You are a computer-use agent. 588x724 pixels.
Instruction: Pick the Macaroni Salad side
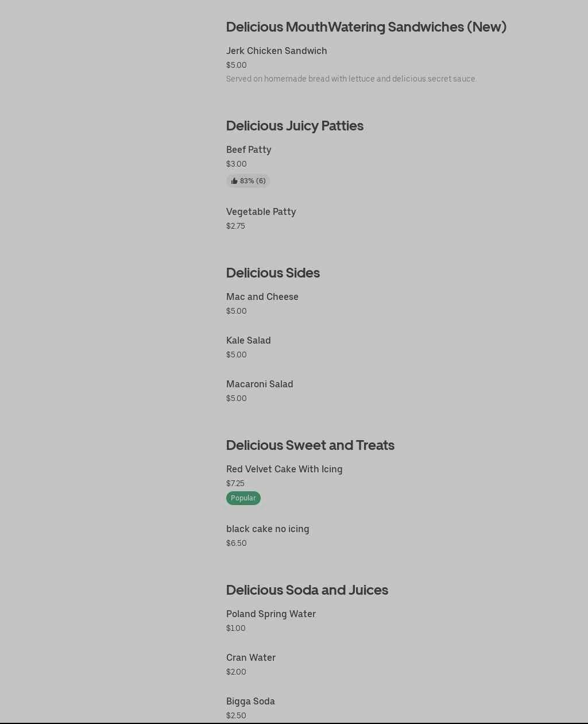pyautogui.click(x=260, y=384)
